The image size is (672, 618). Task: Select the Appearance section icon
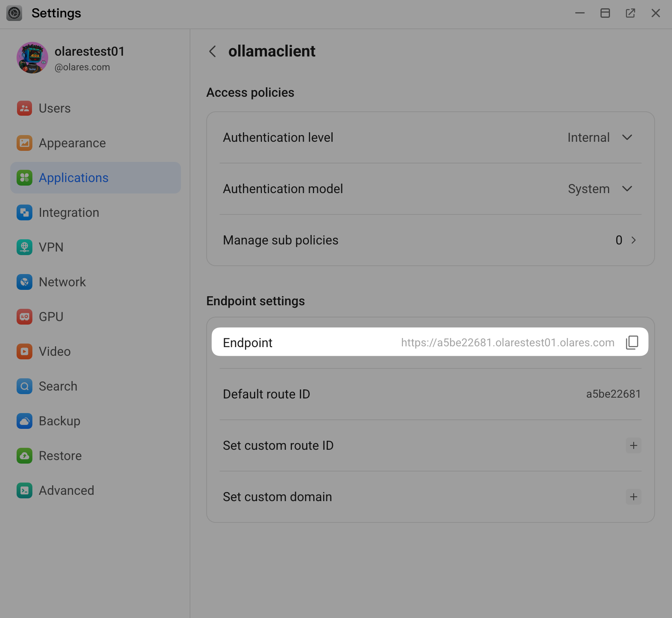[24, 143]
